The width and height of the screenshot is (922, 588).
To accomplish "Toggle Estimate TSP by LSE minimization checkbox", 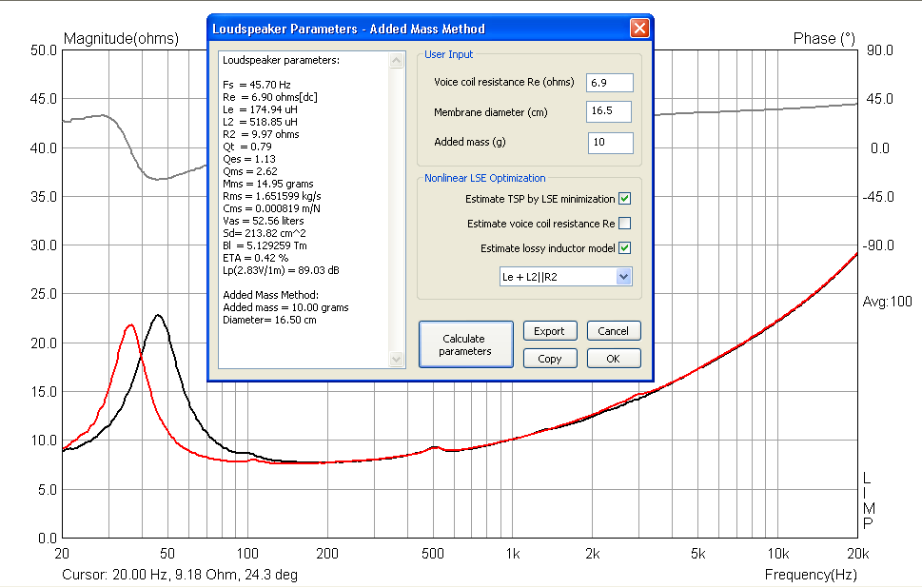I will click(625, 199).
